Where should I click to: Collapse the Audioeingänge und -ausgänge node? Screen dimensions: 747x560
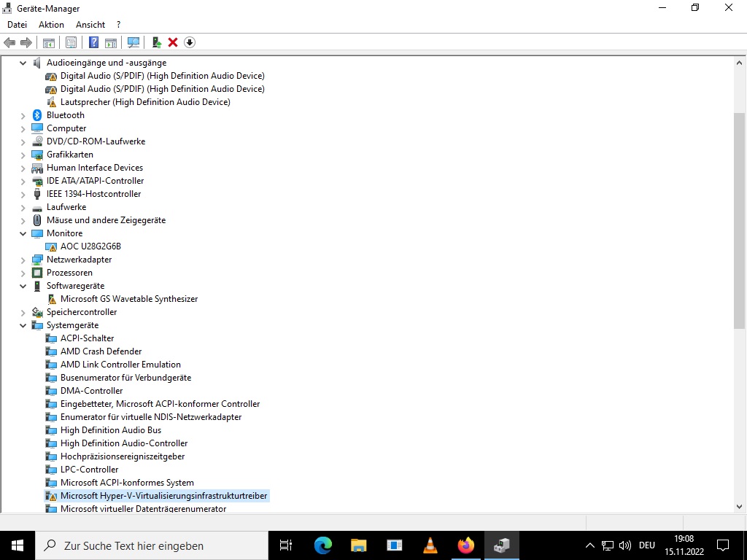[x=23, y=63]
